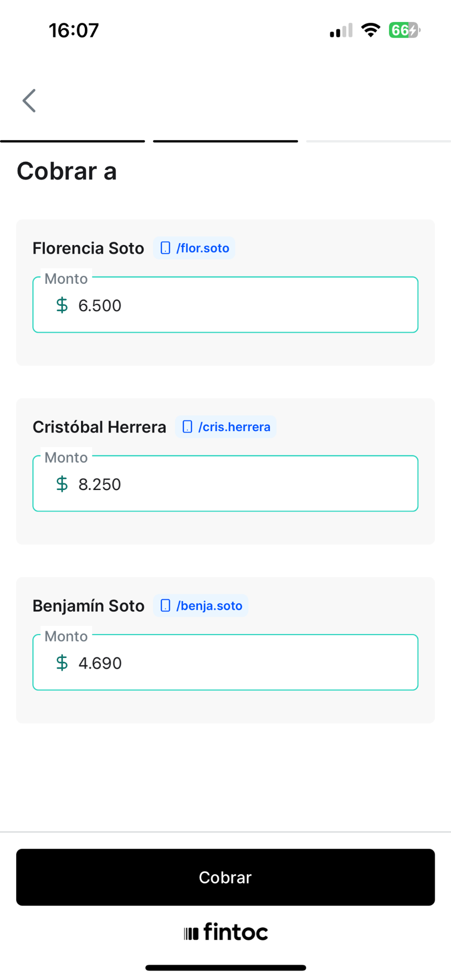
Task: Open the /cris.herrera handle tag
Action: point(226,427)
